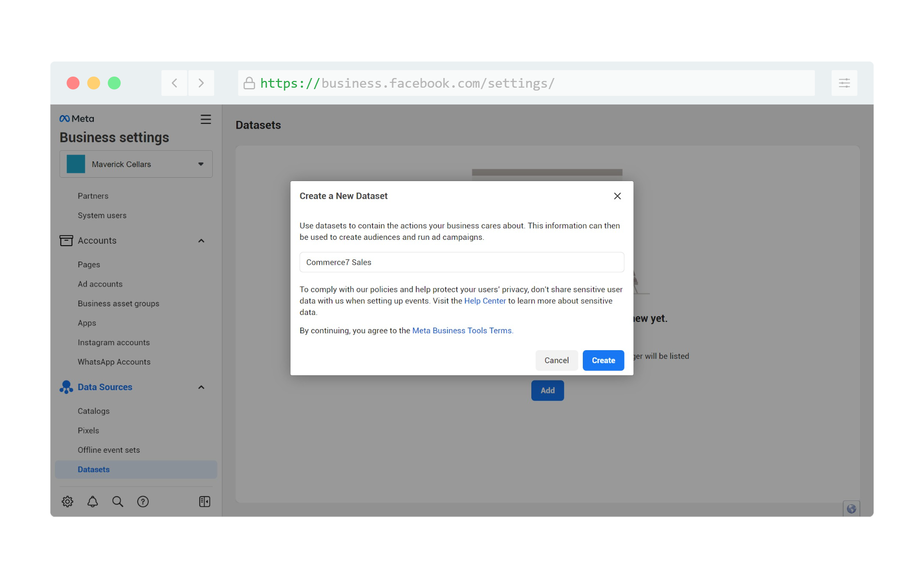Go forward with the browser forward arrow

201,83
